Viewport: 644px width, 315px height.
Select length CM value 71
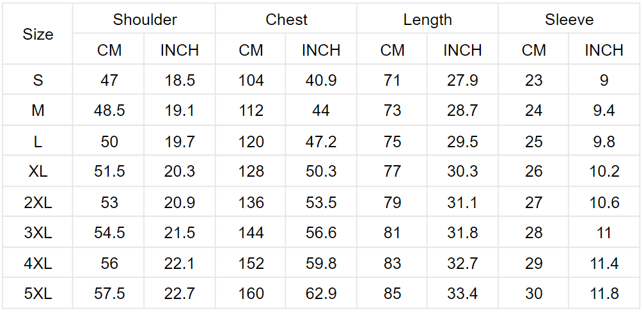pos(392,80)
